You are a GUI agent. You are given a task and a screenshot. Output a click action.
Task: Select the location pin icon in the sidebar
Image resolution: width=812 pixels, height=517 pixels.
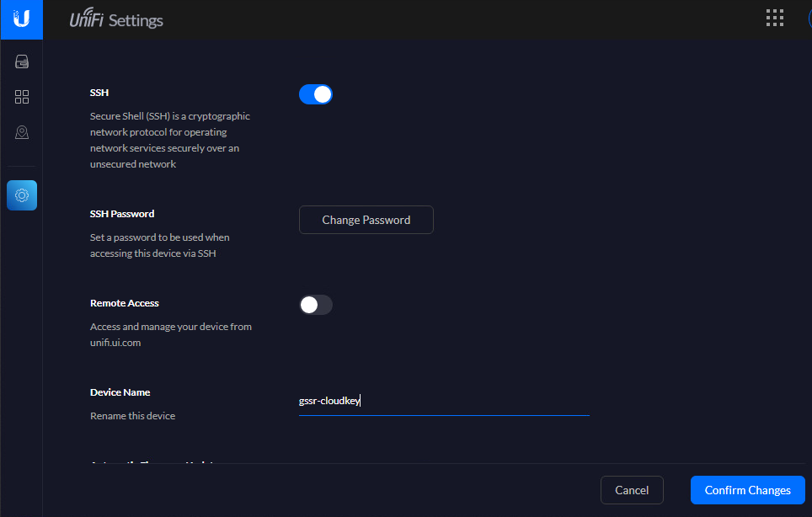point(22,133)
